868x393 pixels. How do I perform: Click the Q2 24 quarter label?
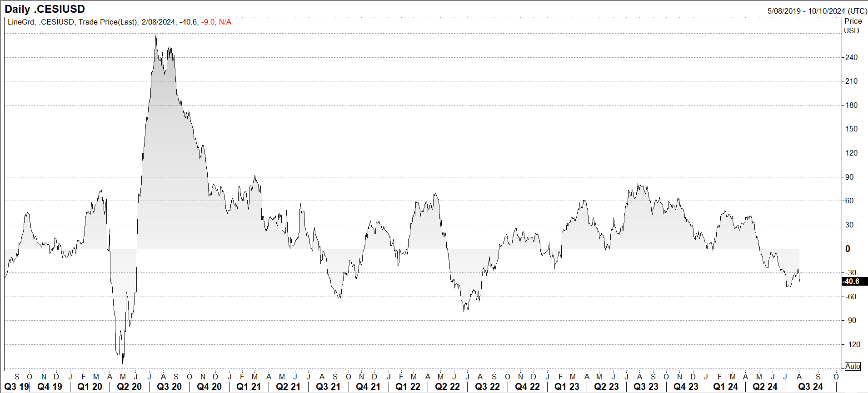[765, 387]
